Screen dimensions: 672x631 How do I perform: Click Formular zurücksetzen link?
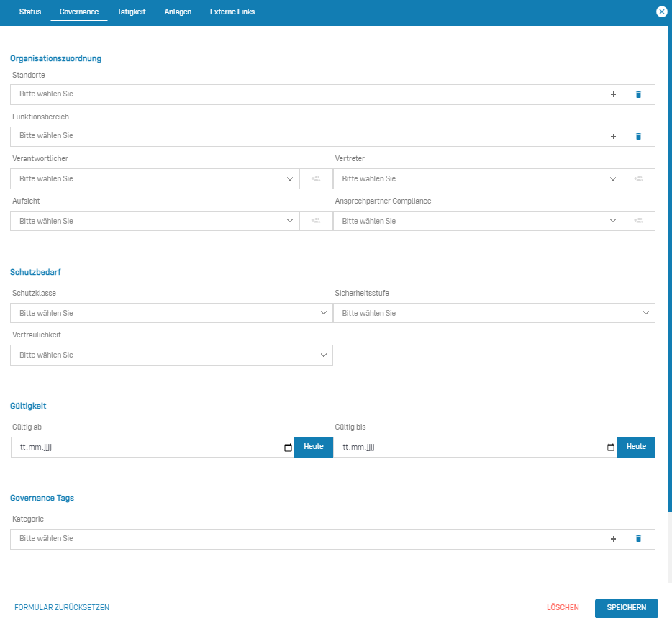point(62,608)
